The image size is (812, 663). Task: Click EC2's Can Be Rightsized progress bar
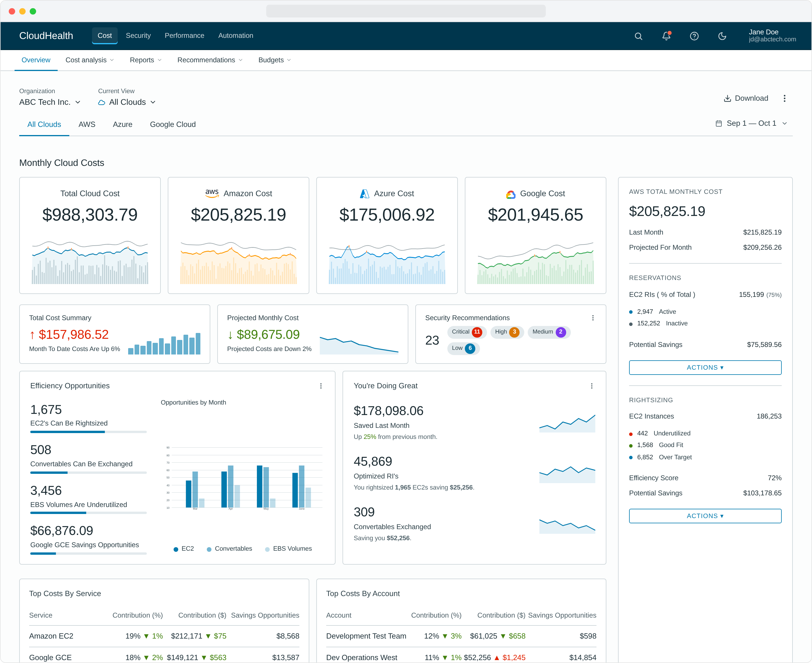point(88,432)
